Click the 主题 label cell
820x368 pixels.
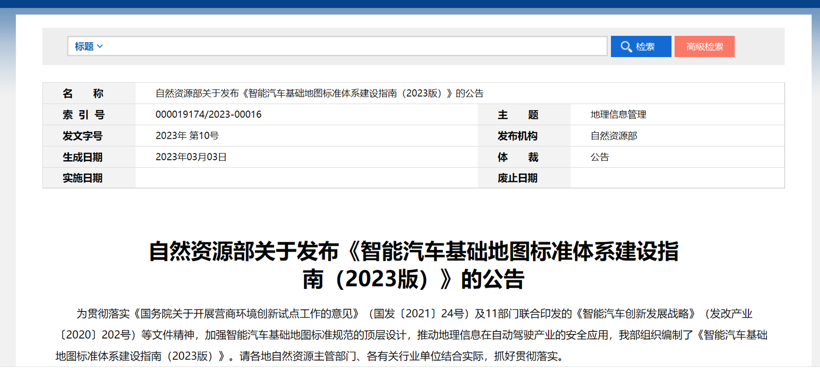(x=524, y=114)
